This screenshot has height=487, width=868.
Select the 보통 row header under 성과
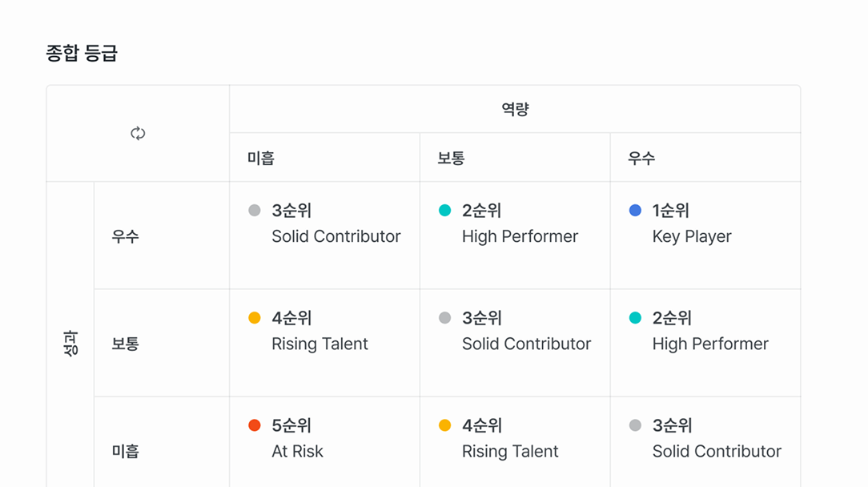[126, 344]
